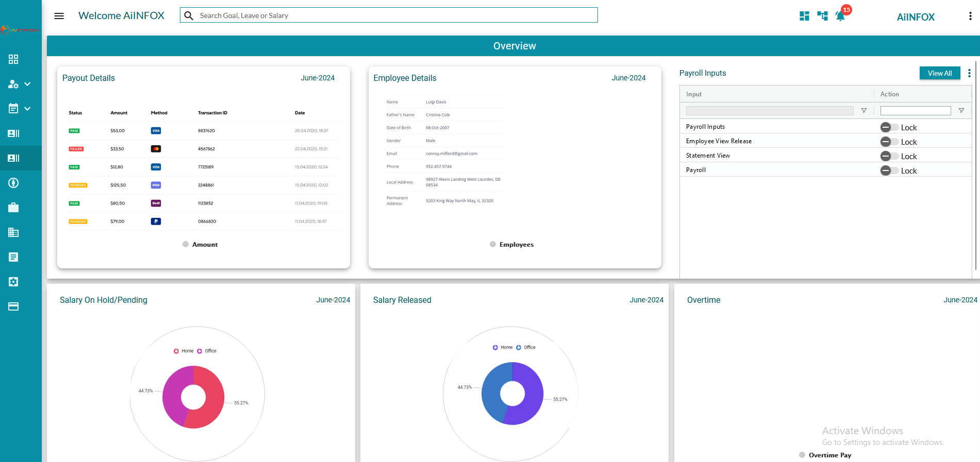Image resolution: width=980 pixels, height=462 pixels.
Task: Click the PayPal icon in the $79,00 row
Action: [156, 221]
